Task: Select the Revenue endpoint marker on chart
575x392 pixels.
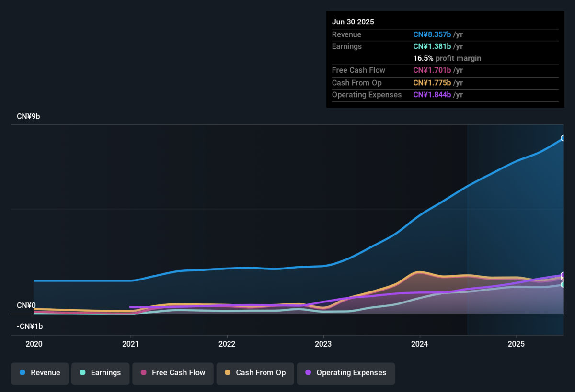Action: click(563, 138)
